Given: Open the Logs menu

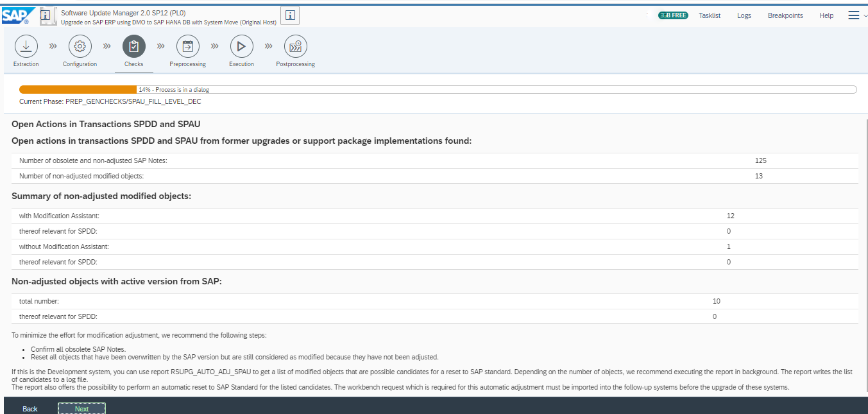Looking at the screenshot, I should tap(744, 15).
